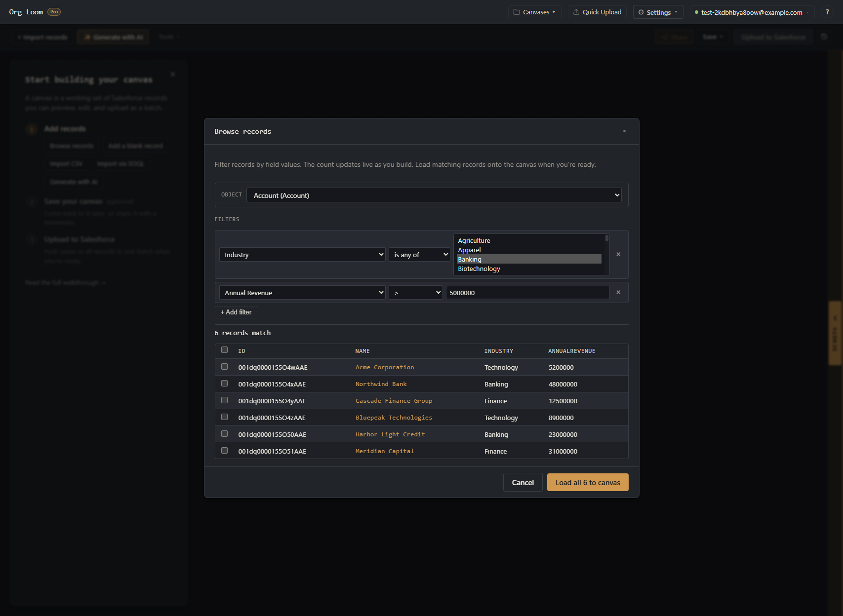Click the '6 records match' text
This screenshot has height=616, width=843.
242,333
